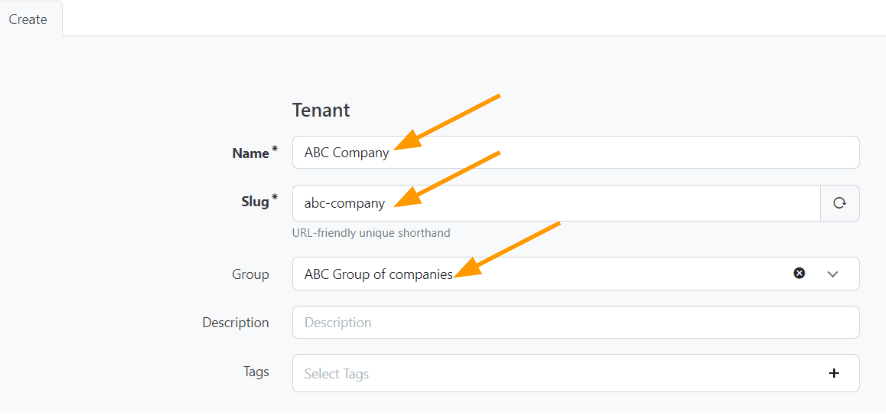886x414 pixels.
Task: Click the required asterisk next to Name
Action: point(275,149)
